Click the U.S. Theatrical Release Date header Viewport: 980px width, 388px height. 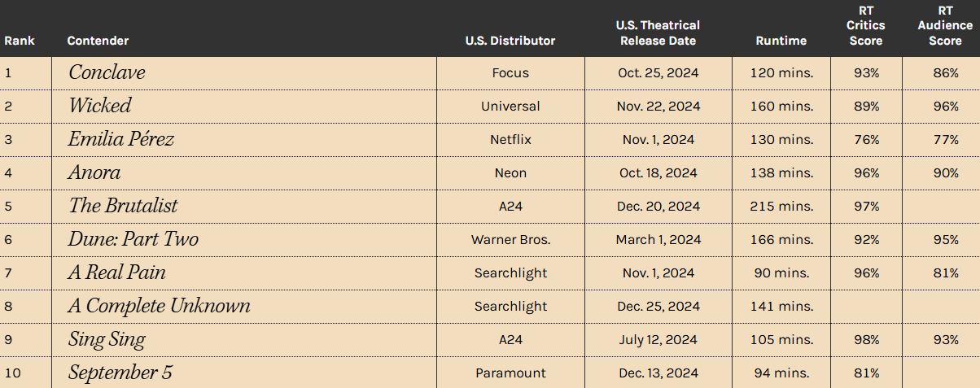tap(658, 33)
